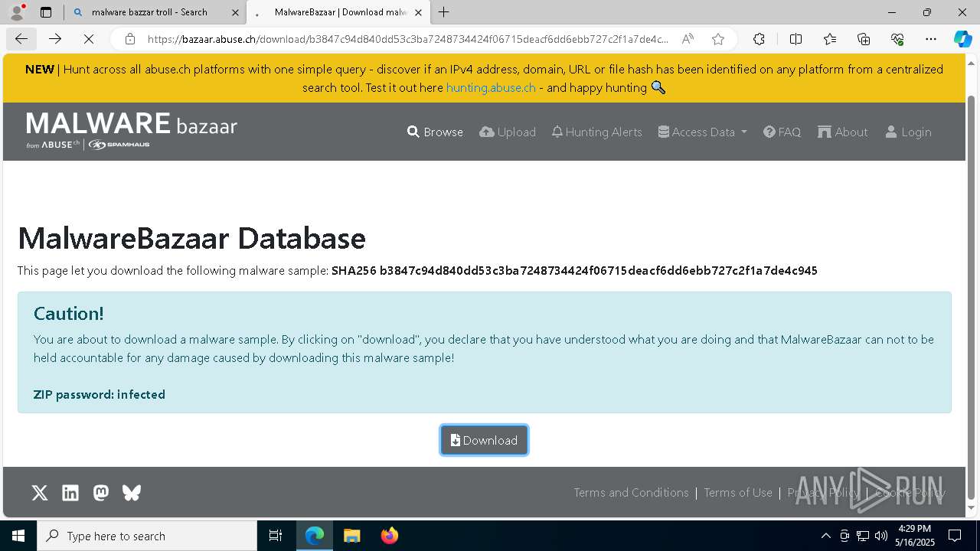The height and width of the screenshot is (551, 980).
Task: Click the address bar URL
Action: tap(407, 39)
